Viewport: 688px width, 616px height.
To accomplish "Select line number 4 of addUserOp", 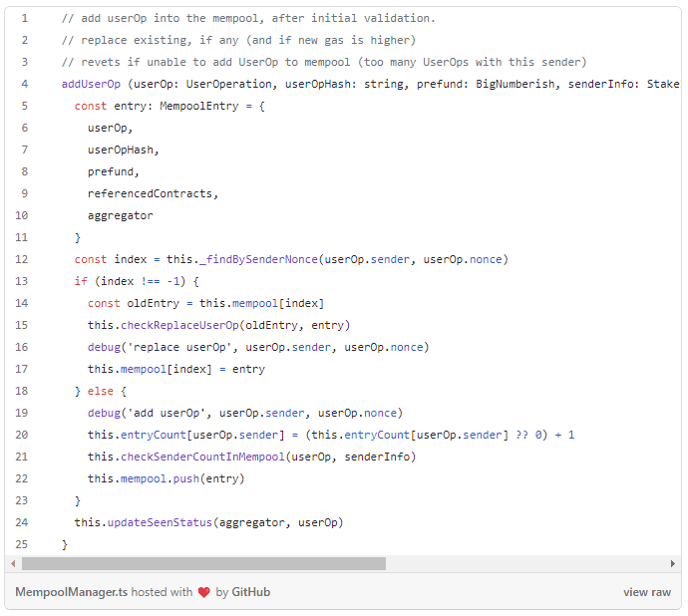I will (x=24, y=84).
